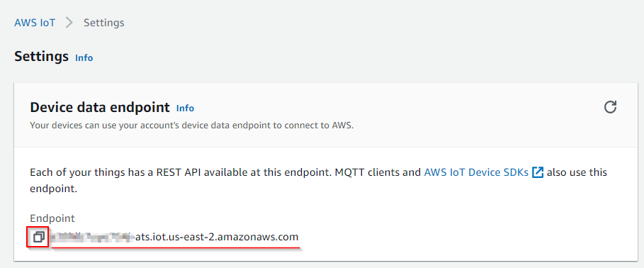The height and width of the screenshot is (268, 644).
Task: Click the description starting 'Your devices can use'
Action: coord(192,125)
